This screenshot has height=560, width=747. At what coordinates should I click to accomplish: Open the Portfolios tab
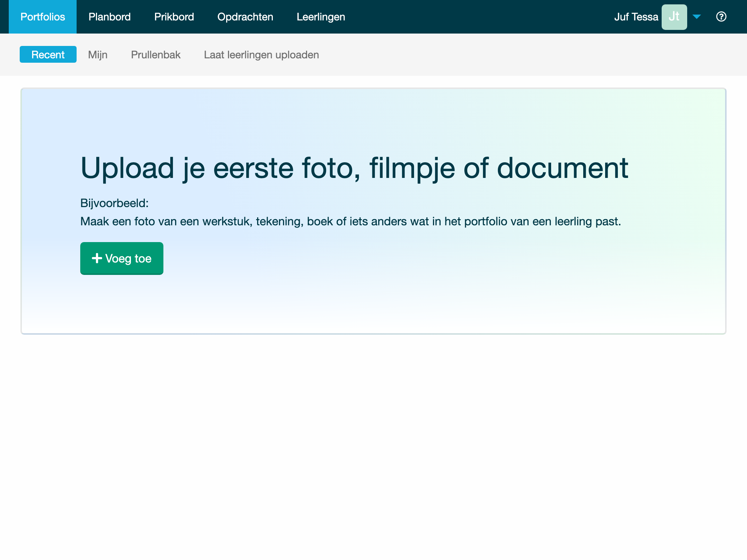coord(43,17)
